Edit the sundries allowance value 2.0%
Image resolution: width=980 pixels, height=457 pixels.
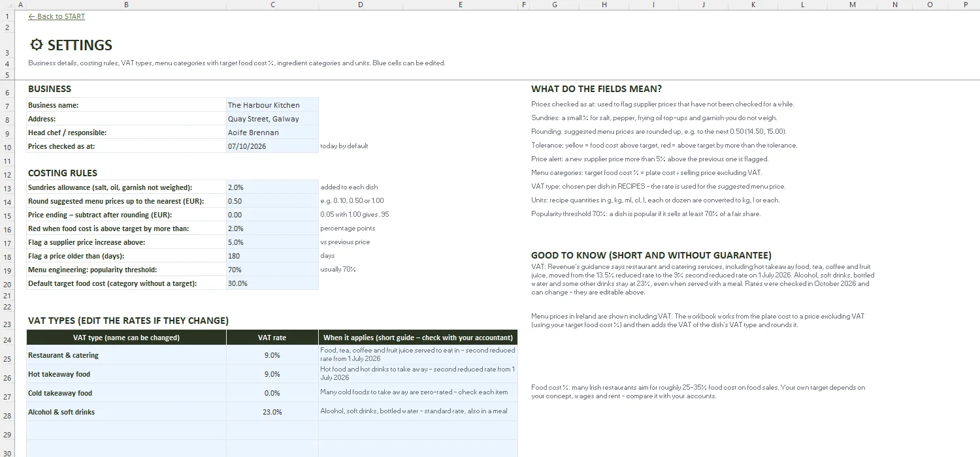[x=272, y=187]
